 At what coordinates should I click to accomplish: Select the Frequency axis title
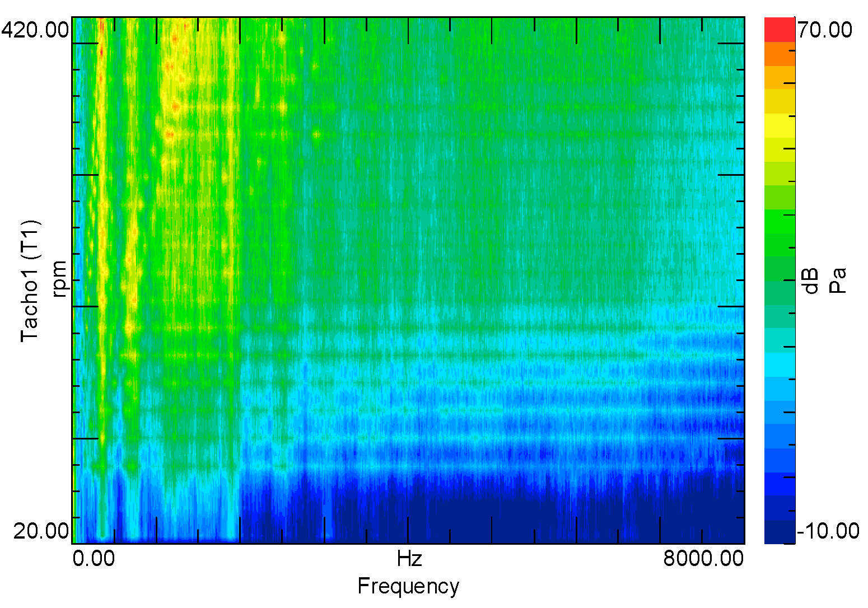[408, 586]
